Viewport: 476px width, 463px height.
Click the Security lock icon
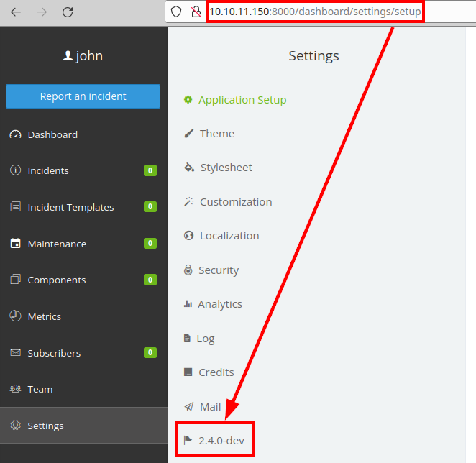pos(188,270)
